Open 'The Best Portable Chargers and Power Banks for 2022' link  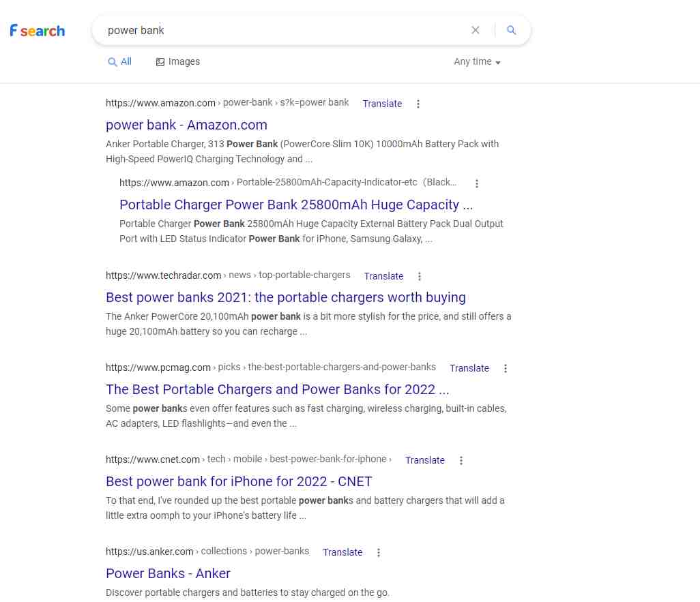[277, 389]
